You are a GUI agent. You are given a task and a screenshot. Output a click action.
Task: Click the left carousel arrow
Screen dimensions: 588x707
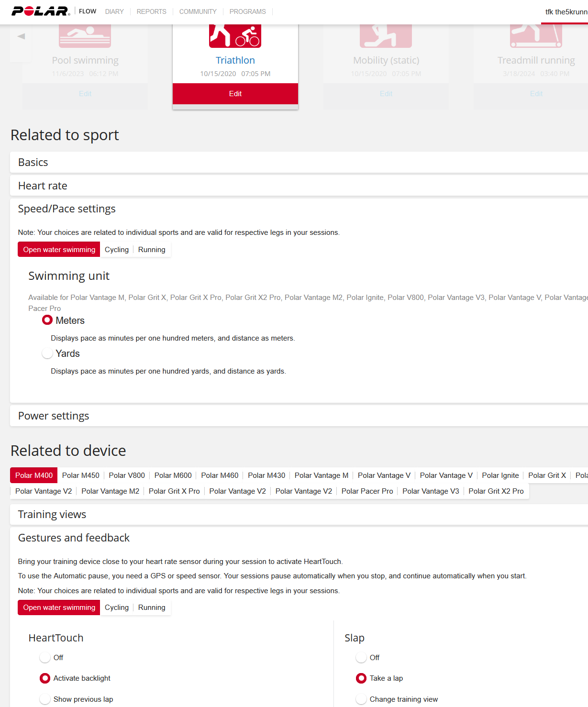point(21,36)
